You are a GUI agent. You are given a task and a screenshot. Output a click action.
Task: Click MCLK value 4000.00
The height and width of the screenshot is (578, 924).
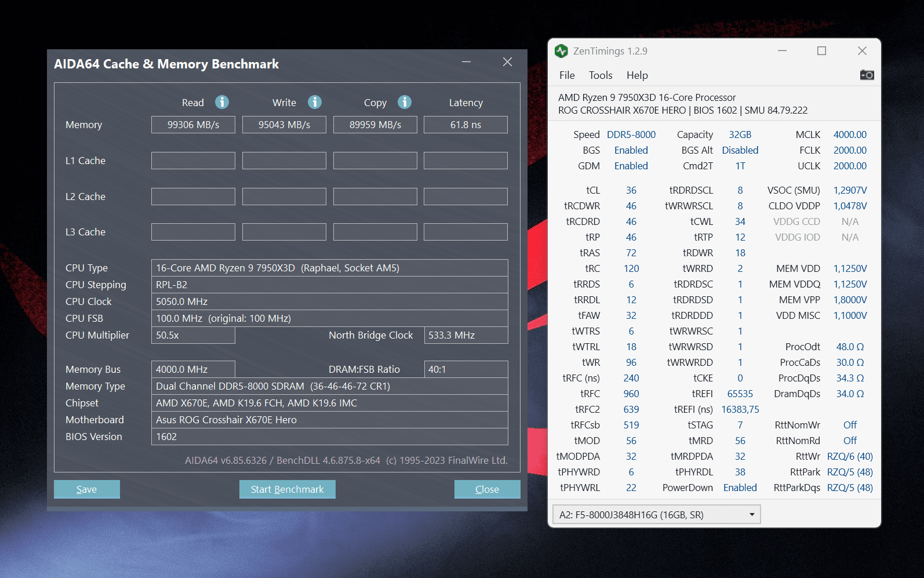[850, 134]
